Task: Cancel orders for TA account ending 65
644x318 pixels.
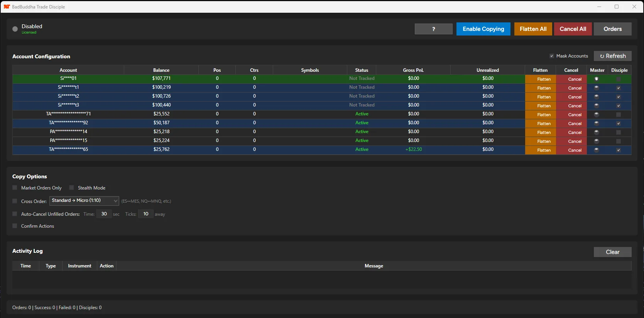Action: coord(571,150)
